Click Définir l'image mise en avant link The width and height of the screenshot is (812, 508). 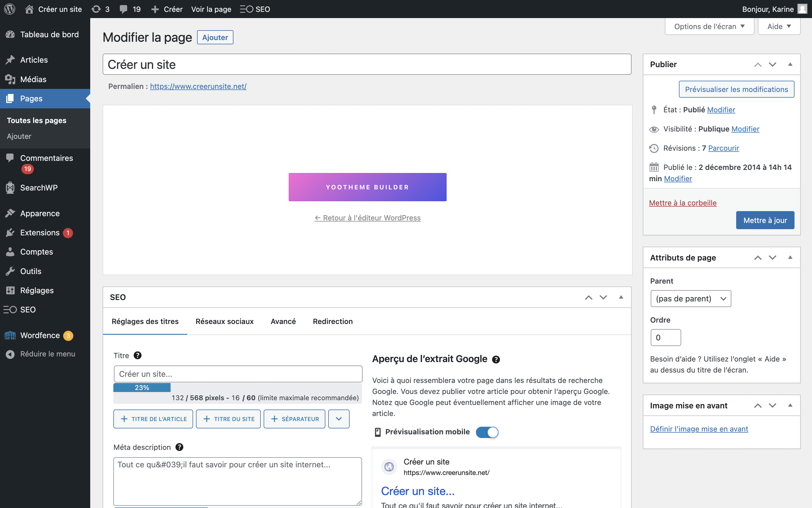tap(699, 429)
